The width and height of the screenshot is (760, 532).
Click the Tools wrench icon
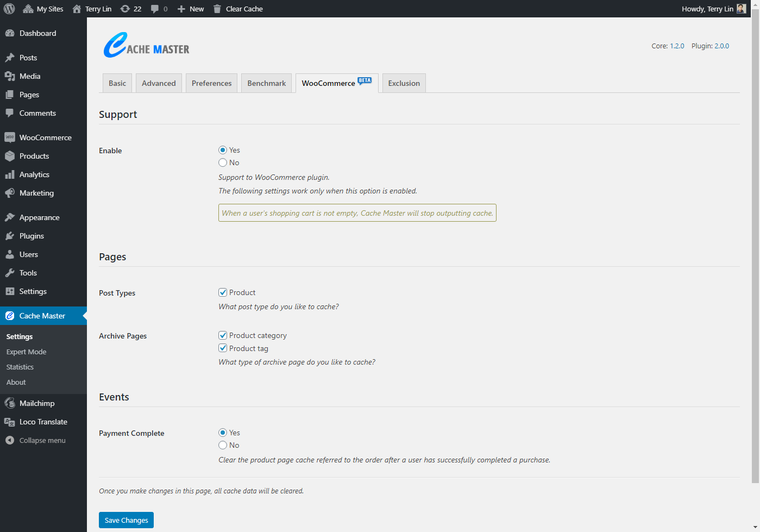(x=10, y=273)
